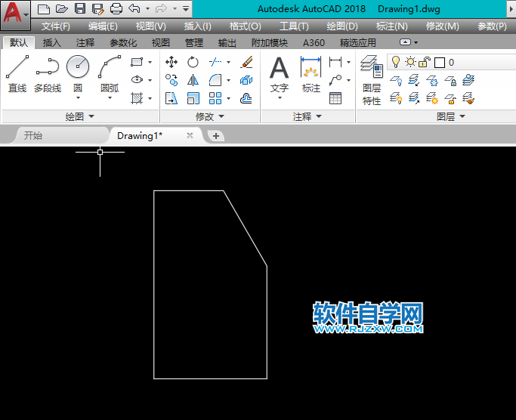Click the ribbon minimize toggle button
This screenshot has height=420, width=516.
coord(405,42)
